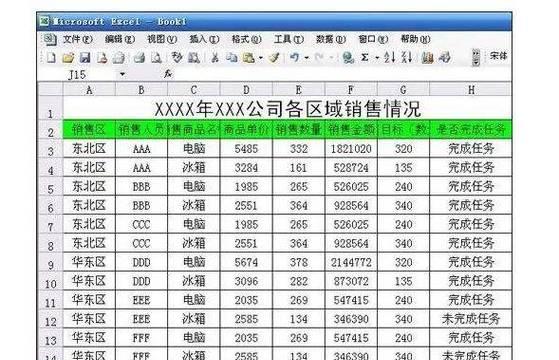Image resolution: width=559 pixels, height=360 pixels.
Task: Sort ascending with the A-Z icon
Action: [390, 57]
